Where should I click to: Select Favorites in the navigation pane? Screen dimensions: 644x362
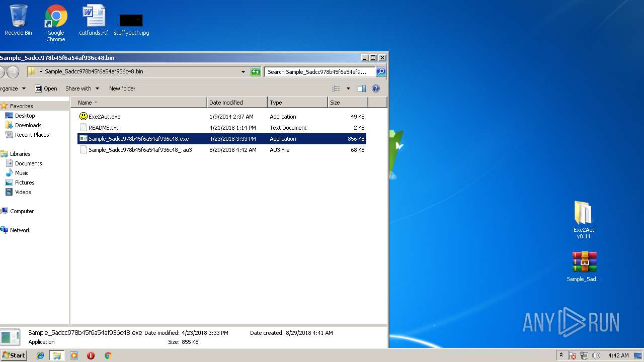pyautogui.click(x=21, y=106)
